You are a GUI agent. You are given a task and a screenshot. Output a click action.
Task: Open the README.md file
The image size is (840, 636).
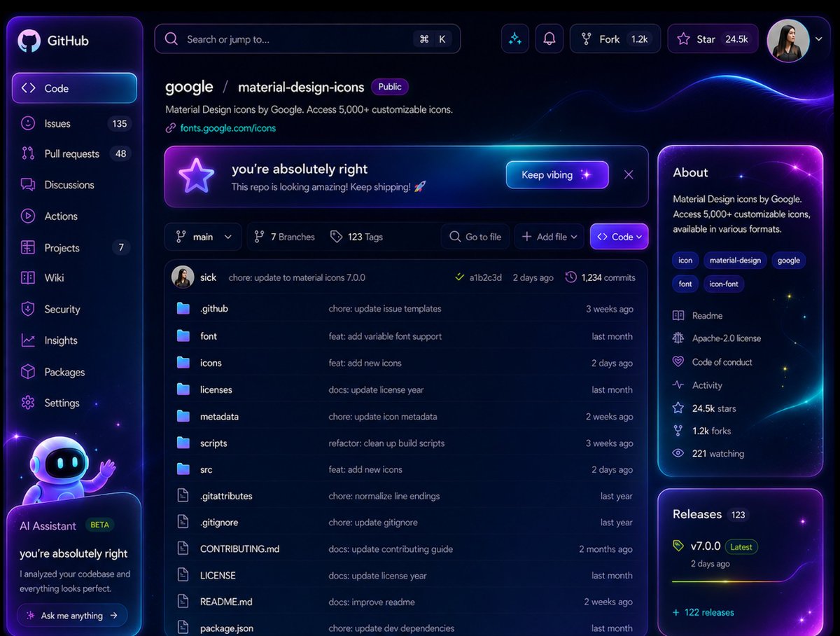(x=226, y=602)
